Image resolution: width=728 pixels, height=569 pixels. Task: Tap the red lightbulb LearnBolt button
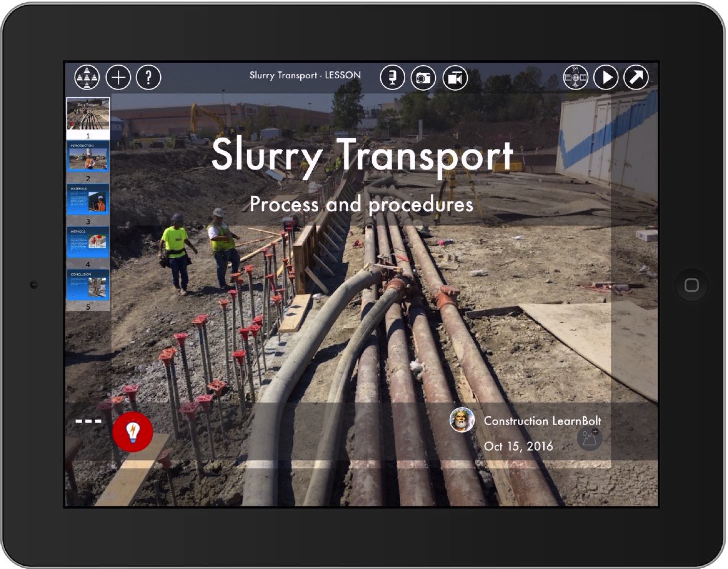(133, 432)
